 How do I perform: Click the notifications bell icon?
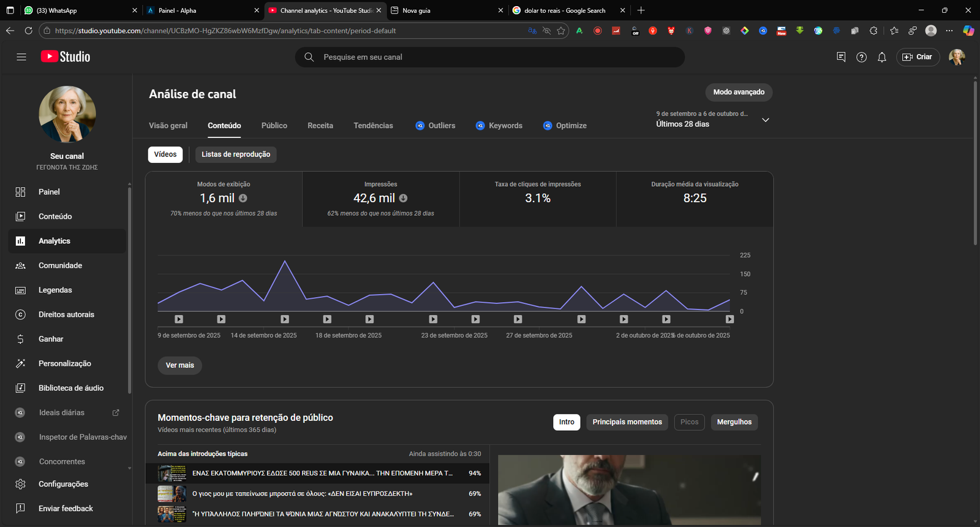pyautogui.click(x=881, y=57)
